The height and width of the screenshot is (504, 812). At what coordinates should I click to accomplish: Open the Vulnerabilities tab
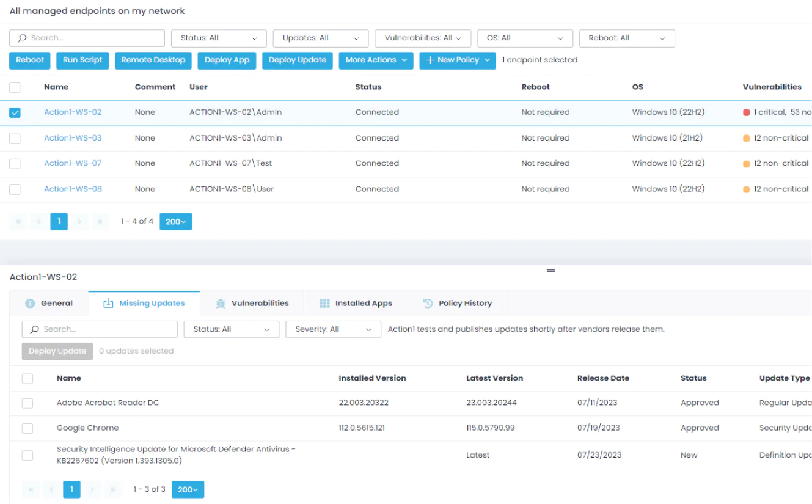252,304
